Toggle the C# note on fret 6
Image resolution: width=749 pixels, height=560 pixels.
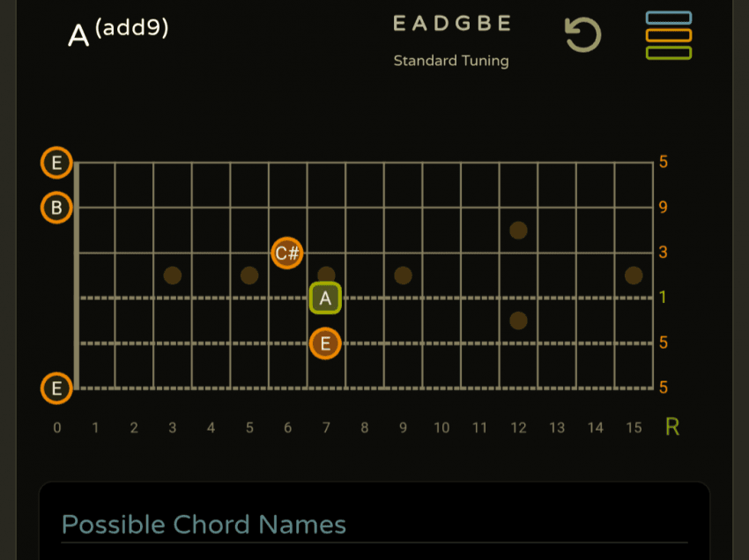pos(287,254)
